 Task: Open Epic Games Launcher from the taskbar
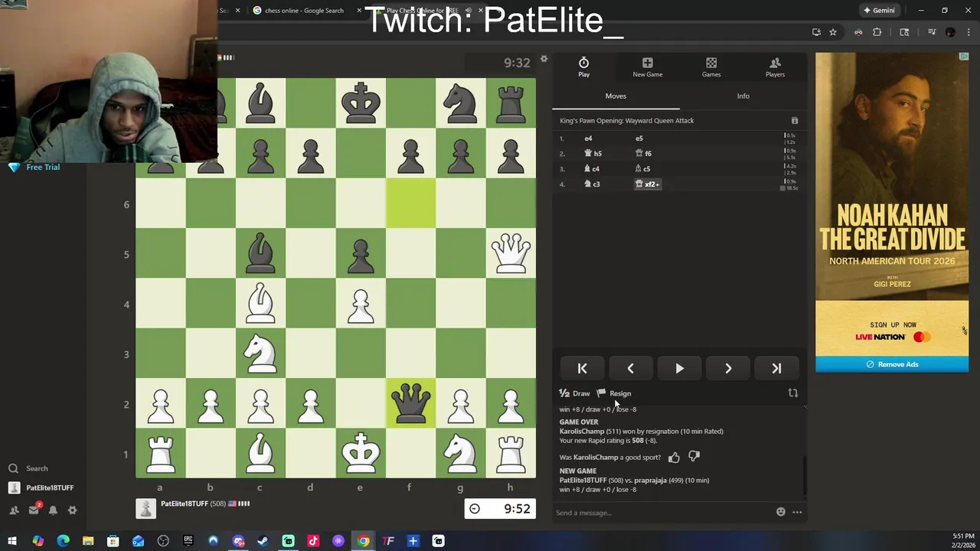tap(188, 541)
